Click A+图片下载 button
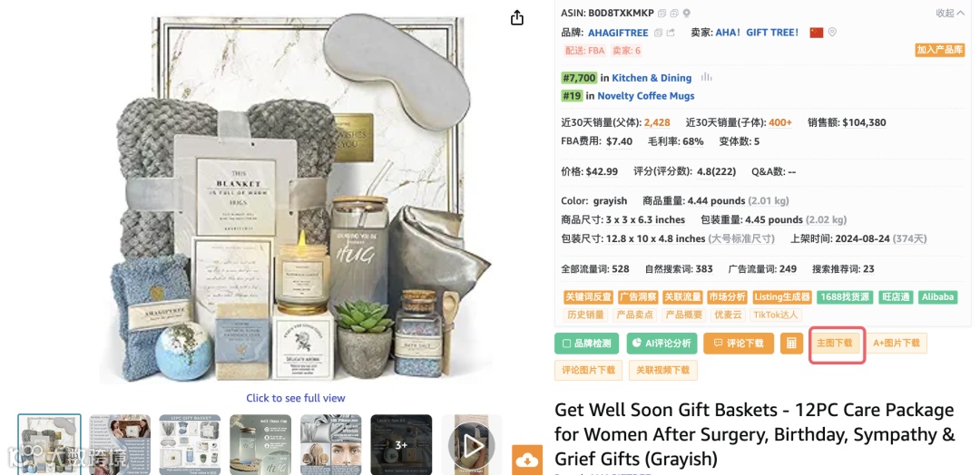This screenshot has height=475, width=980. (x=897, y=344)
